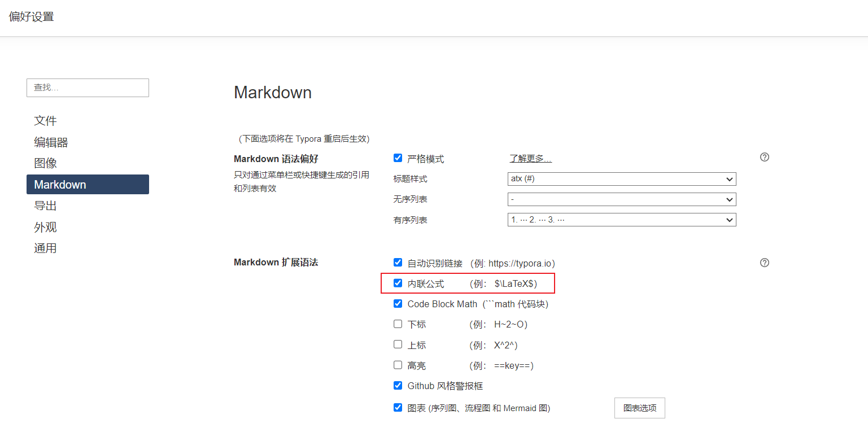Screen dimensions: 868x432
Task: Click the 图表选项 button
Action: 640,408
